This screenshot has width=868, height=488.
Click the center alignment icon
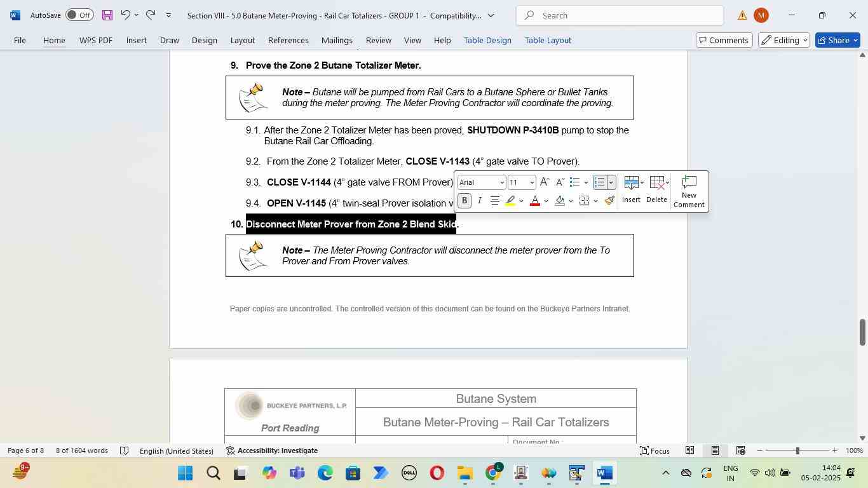495,201
